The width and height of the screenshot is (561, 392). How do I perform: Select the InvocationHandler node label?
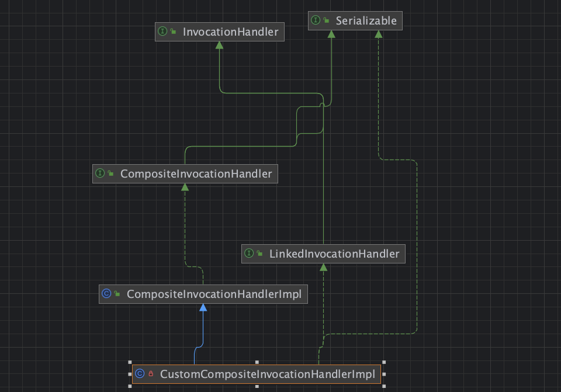point(230,32)
